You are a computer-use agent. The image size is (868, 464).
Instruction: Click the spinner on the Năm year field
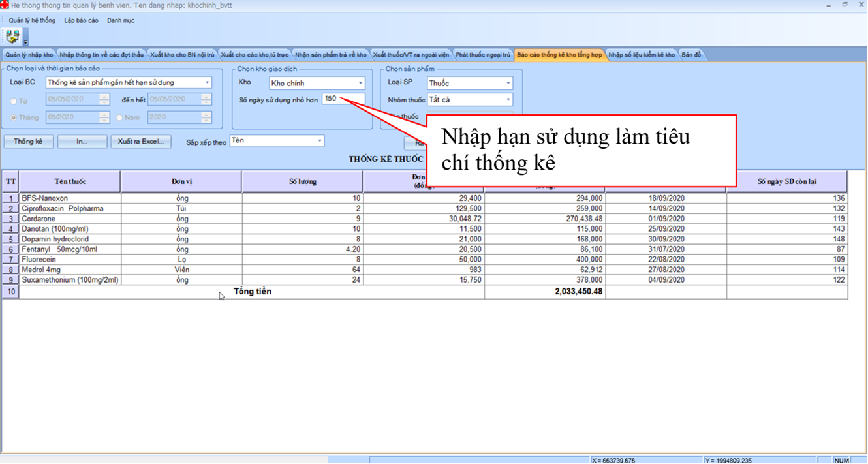[206, 117]
